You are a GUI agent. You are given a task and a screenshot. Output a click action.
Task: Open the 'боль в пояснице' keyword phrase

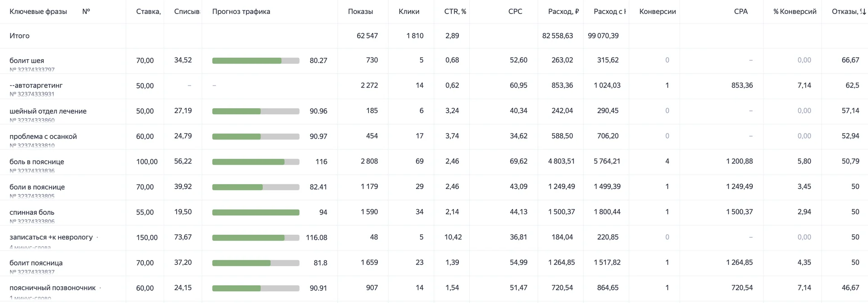(x=37, y=162)
